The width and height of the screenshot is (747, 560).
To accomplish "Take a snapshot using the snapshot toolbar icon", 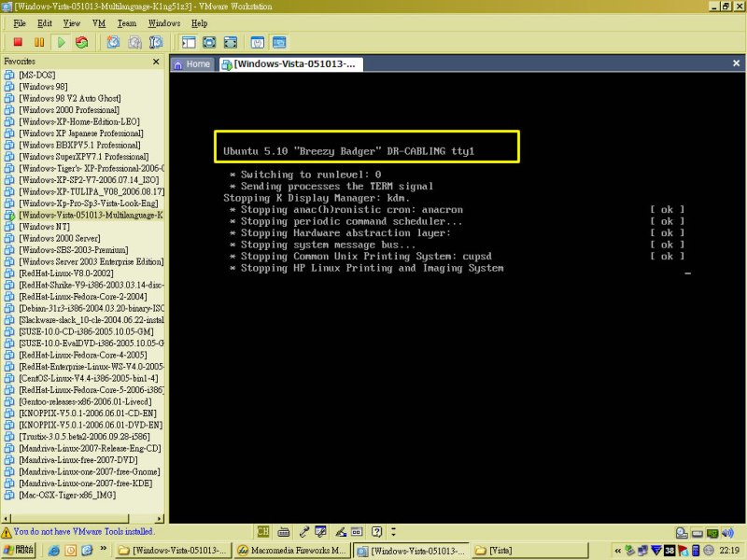I will pyautogui.click(x=113, y=42).
